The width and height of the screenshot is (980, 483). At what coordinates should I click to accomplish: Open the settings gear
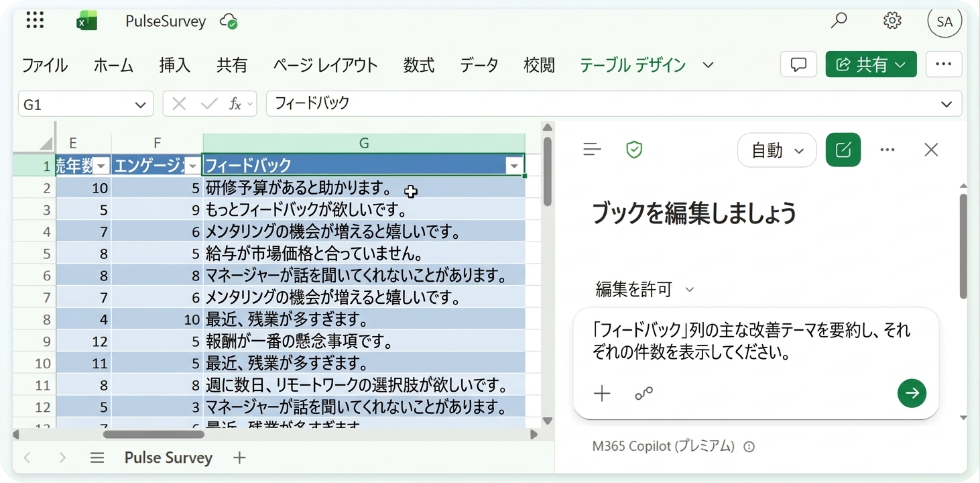click(892, 21)
